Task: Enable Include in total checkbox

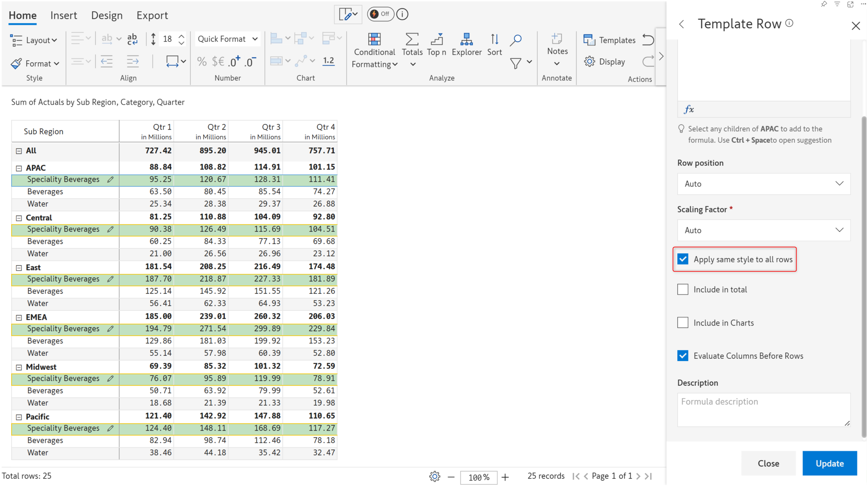Action: 683,289
